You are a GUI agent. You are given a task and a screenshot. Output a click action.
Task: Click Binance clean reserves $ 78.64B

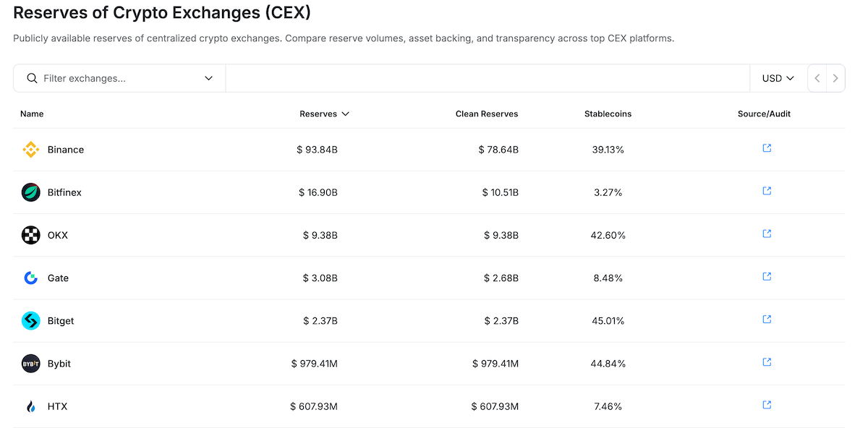pyautogui.click(x=498, y=150)
